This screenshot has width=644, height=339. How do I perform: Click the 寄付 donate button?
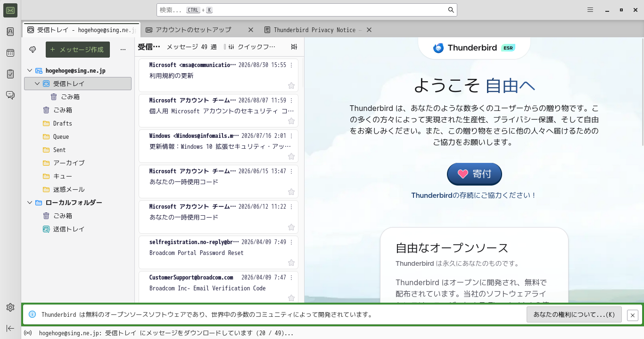(x=474, y=174)
